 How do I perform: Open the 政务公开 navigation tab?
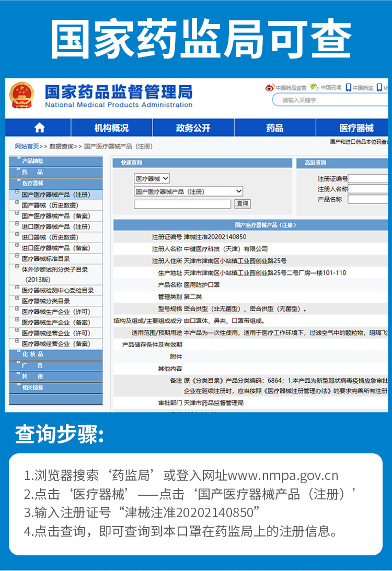193,128
